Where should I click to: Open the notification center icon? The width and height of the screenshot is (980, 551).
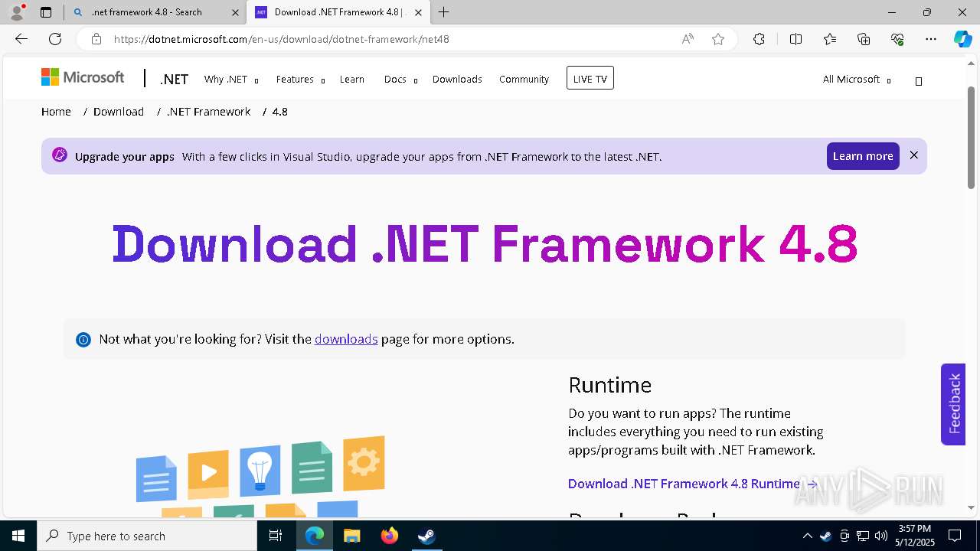pos(955,536)
